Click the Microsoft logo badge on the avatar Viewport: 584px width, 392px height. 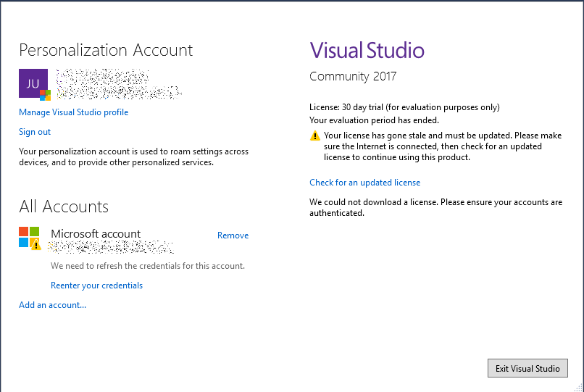point(45,95)
